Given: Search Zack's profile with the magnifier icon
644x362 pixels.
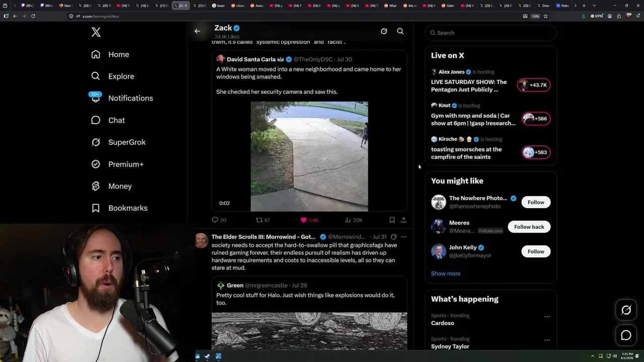Looking at the screenshot, I should pyautogui.click(x=400, y=31).
